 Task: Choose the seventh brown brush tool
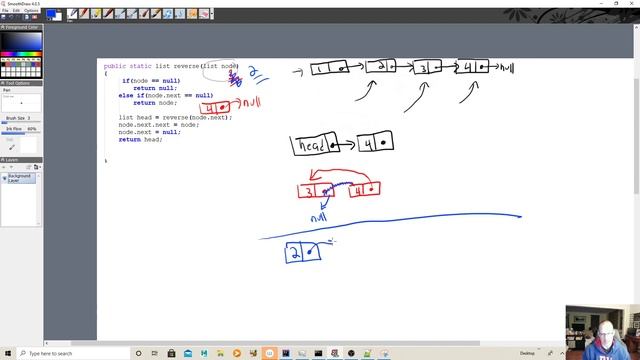coord(144,14)
